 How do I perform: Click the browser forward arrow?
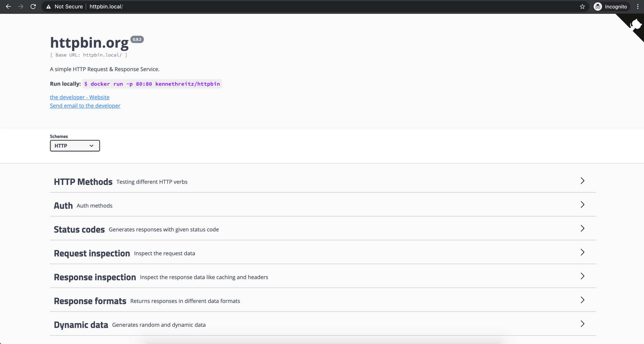21,6
